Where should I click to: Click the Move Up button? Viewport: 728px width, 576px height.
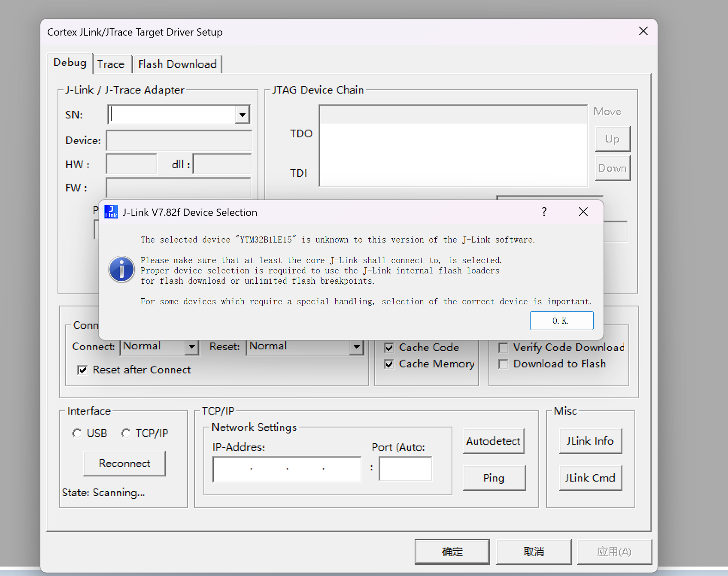pos(613,139)
